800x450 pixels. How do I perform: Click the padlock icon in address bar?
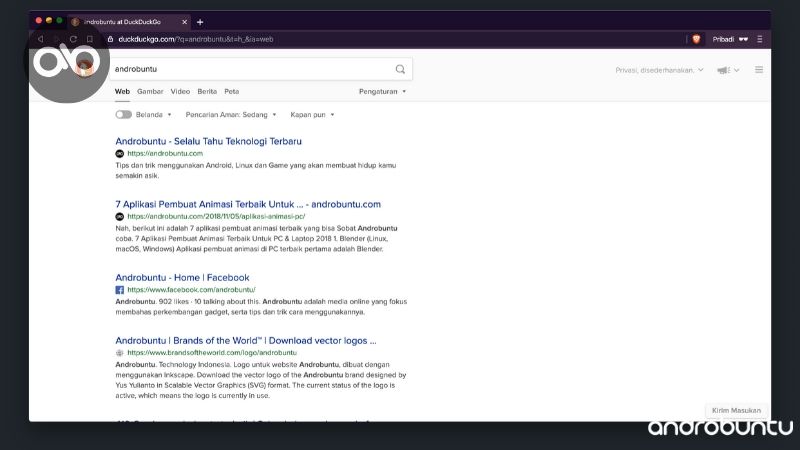(x=110, y=39)
